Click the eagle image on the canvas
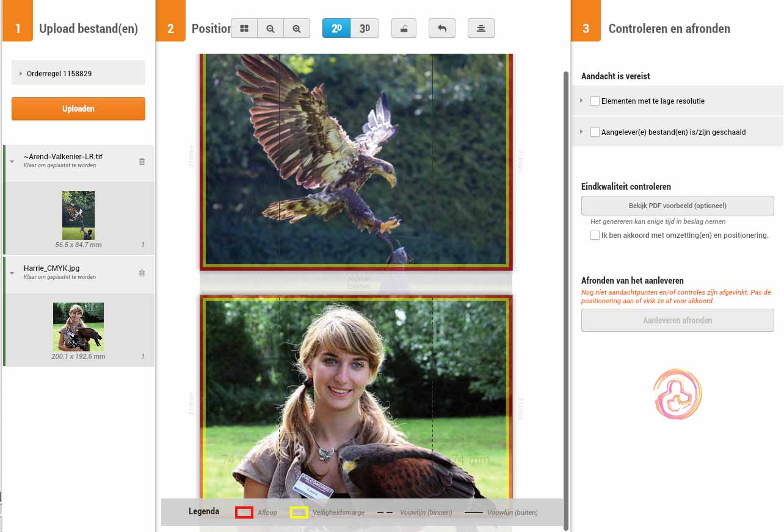 point(356,161)
